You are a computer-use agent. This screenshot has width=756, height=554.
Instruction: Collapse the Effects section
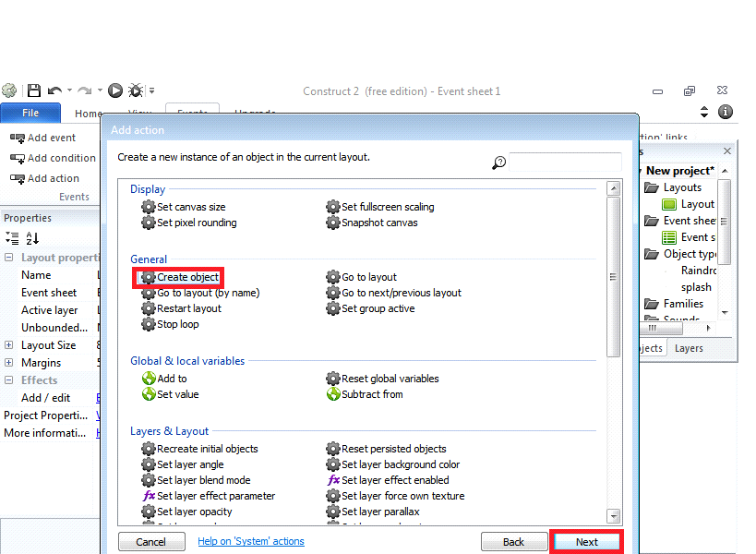click(x=8, y=379)
